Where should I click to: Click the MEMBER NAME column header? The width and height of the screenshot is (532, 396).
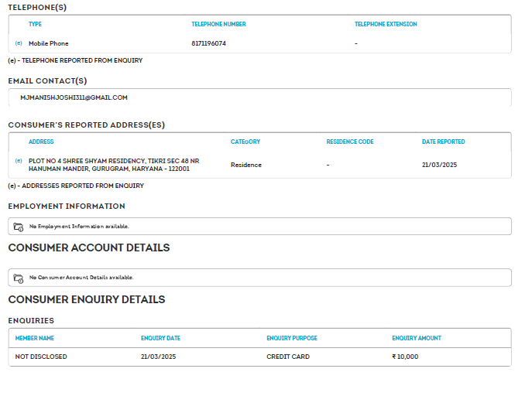[x=35, y=338]
